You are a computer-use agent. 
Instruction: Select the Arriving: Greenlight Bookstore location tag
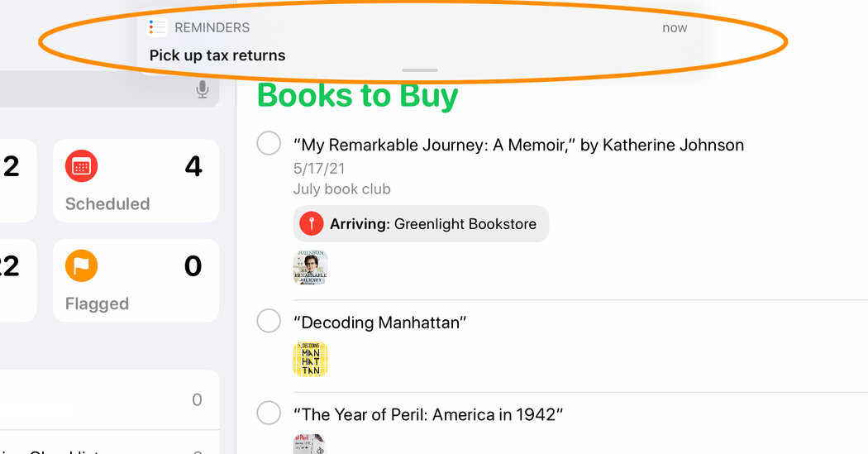[421, 223]
